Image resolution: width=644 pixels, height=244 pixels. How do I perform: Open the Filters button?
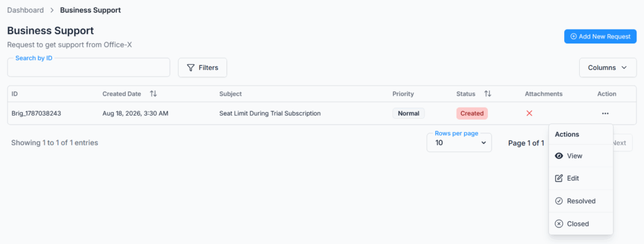coord(203,67)
